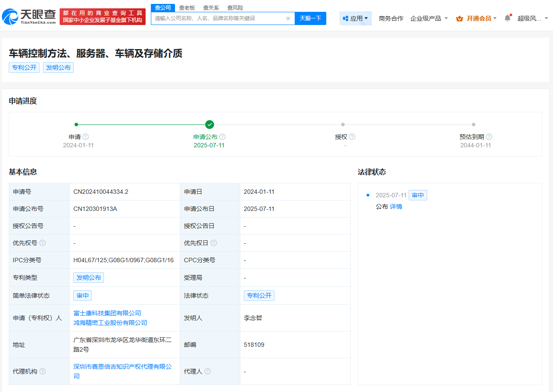Click the 申请 progress start dot
The image size is (553, 392).
click(76, 125)
